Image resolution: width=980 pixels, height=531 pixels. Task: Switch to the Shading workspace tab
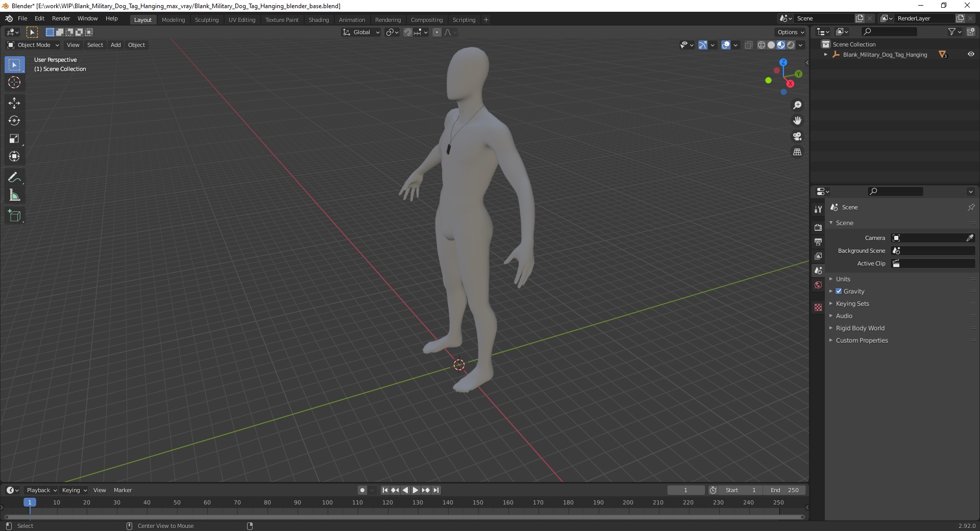(x=318, y=20)
